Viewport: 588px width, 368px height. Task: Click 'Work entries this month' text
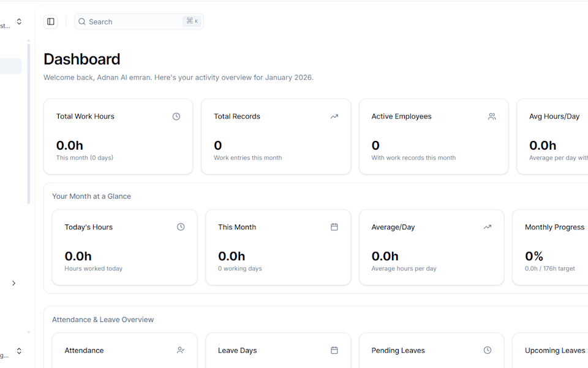pos(248,158)
